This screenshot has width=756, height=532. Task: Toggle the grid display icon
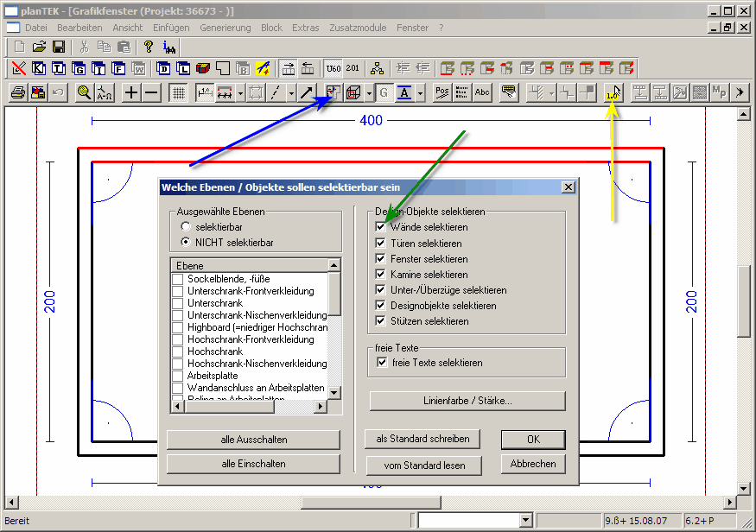tap(178, 92)
